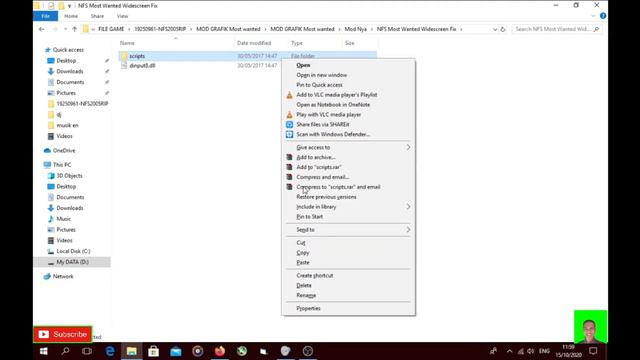Expand the Give access to submenu arrow
The width and height of the screenshot is (640, 360).
pyautogui.click(x=408, y=147)
